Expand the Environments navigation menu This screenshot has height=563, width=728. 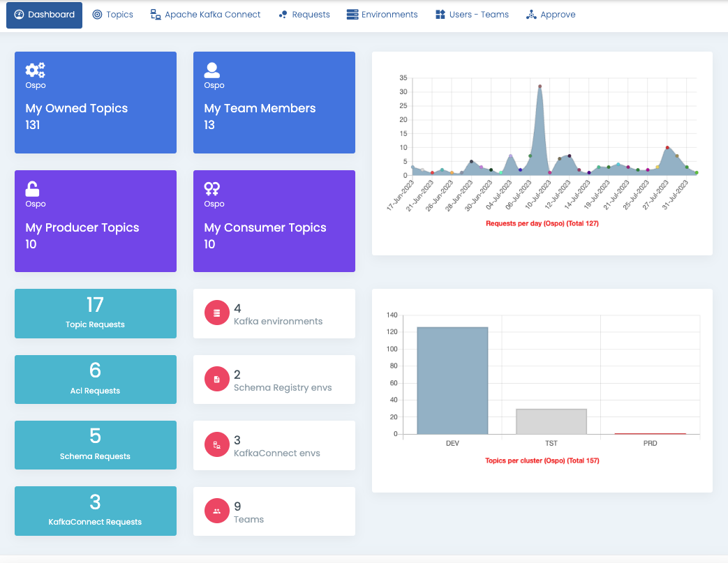click(x=382, y=15)
